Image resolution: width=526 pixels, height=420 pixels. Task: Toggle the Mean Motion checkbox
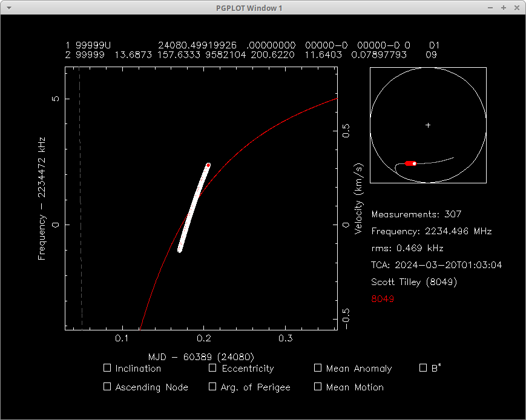[x=318, y=387]
